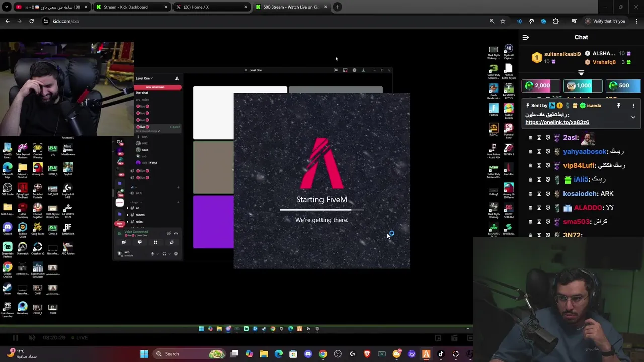The image size is (644, 362).
Task: Send the 1,000 Kicks gift
Action: (x=583, y=86)
